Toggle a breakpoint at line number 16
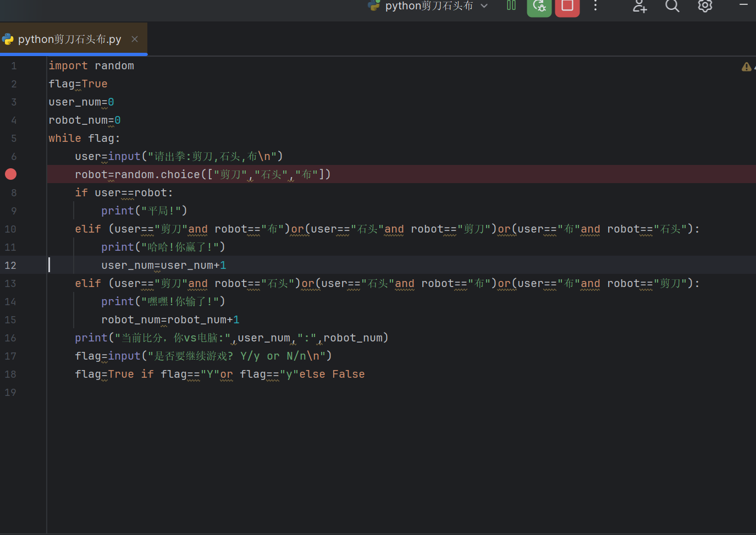The width and height of the screenshot is (756, 535). [x=10, y=338]
